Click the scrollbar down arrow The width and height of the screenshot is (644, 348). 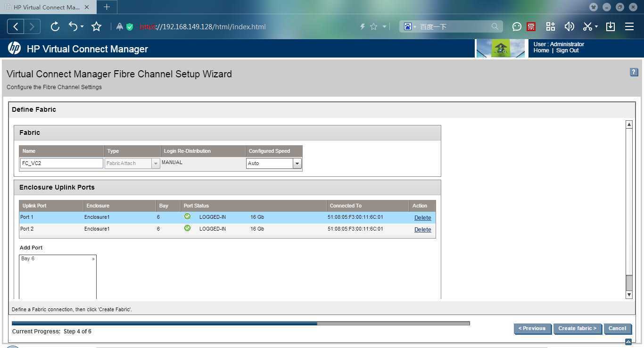tap(629, 295)
